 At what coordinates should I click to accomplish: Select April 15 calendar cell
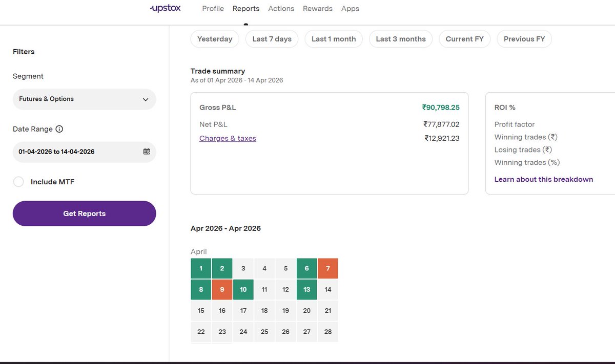[201, 311]
